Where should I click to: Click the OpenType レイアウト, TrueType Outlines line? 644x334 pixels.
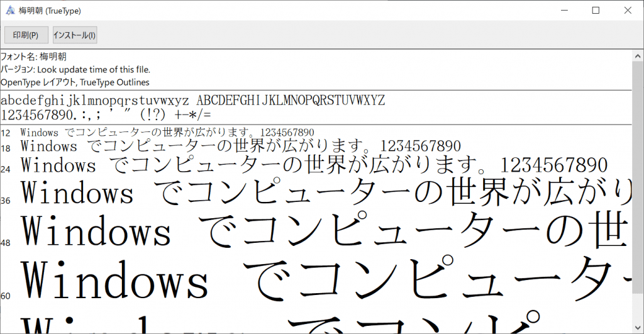pyautogui.click(x=75, y=82)
